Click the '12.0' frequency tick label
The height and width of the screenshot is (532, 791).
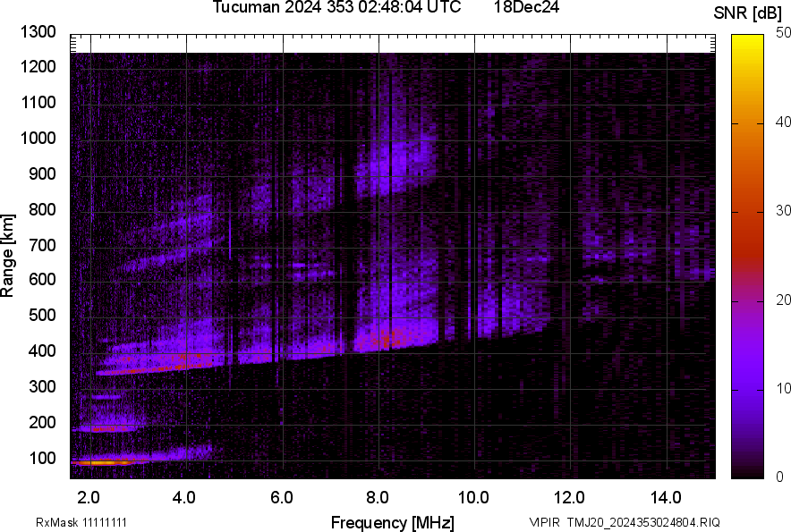pos(570,498)
